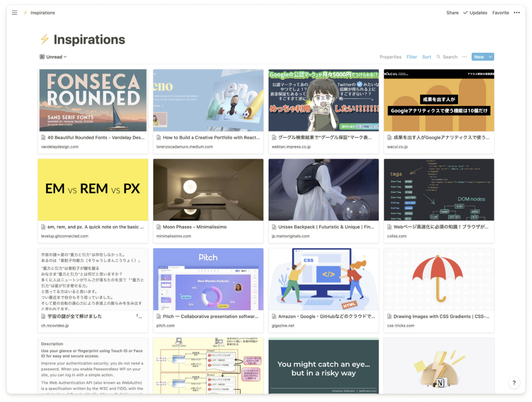The width and height of the screenshot is (532, 402).
Task: Open How to Build a Creative Portfolio title
Action: pos(211,137)
